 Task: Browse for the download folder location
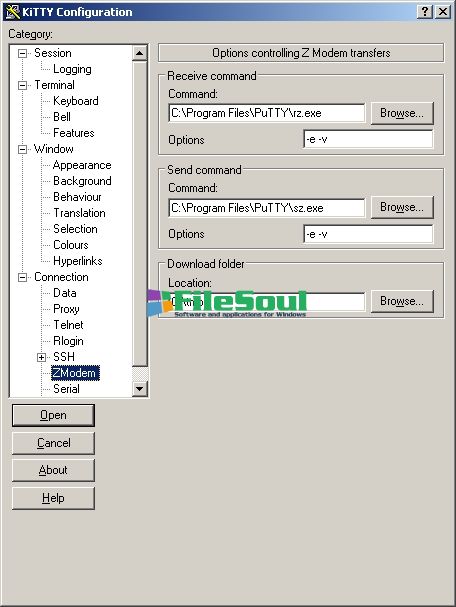pos(402,301)
